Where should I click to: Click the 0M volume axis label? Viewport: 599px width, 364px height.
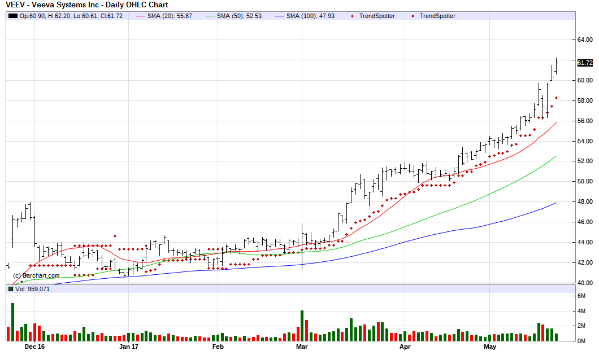tap(581, 341)
